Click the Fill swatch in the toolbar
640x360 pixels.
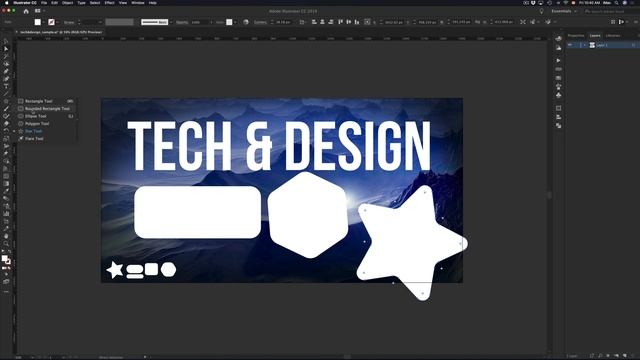[x=4, y=258]
